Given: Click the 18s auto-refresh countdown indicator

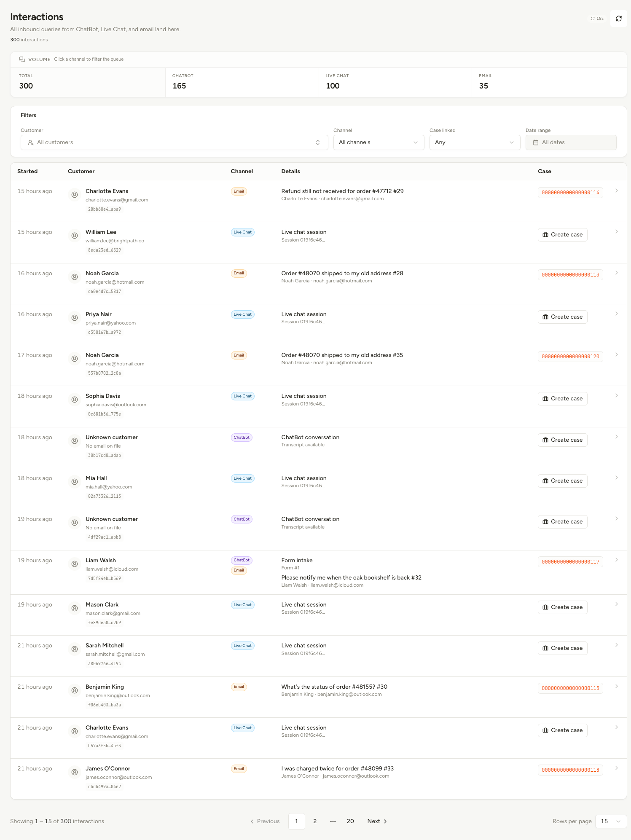Looking at the screenshot, I should coord(597,19).
